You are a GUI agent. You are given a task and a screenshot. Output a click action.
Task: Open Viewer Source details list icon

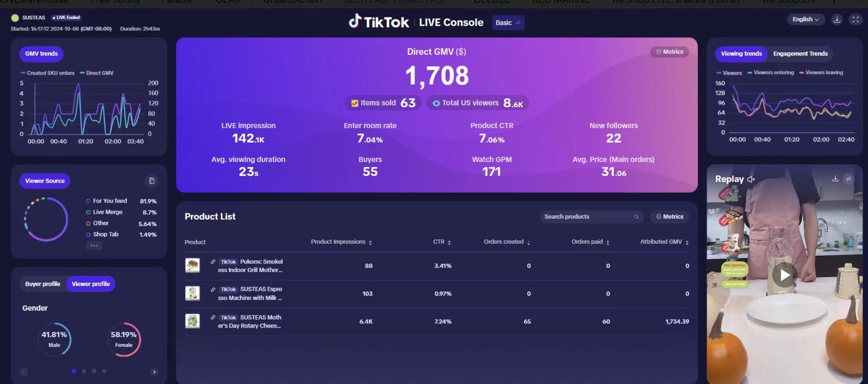[152, 181]
